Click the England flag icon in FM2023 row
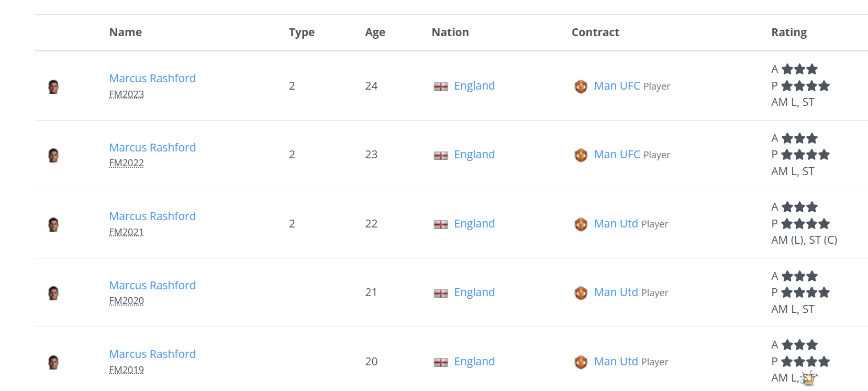868x391 pixels. [441, 86]
